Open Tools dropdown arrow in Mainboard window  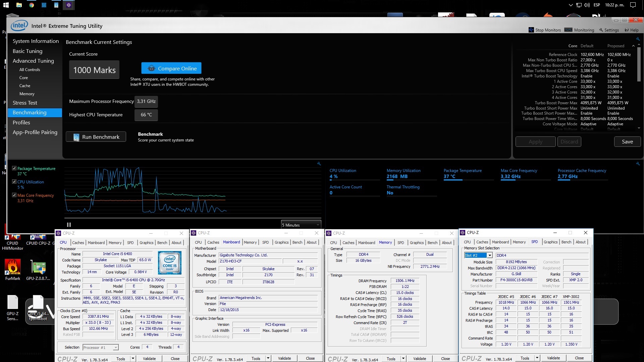(x=268, y=358)
